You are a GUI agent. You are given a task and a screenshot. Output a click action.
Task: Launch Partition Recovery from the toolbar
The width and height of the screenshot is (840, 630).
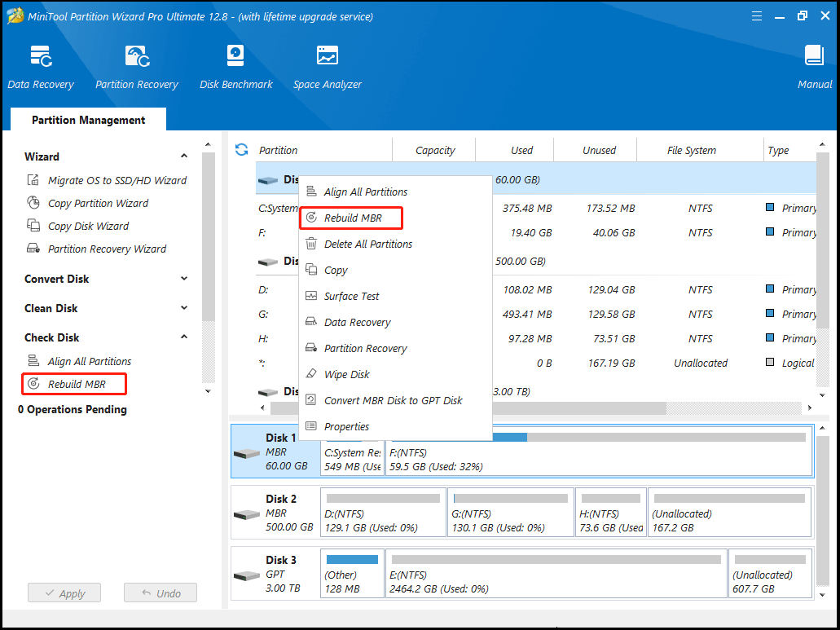click(137, 67)
